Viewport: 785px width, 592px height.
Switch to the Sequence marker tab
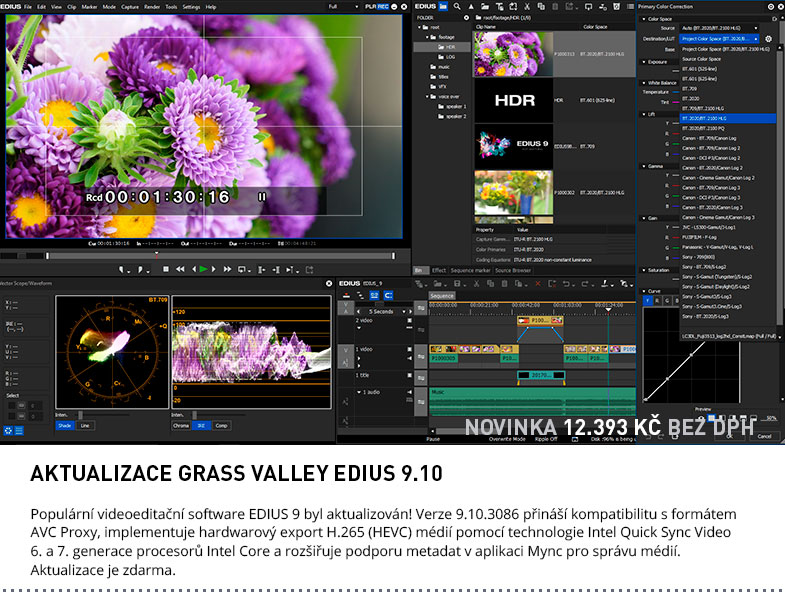click(x=470, y=270)
